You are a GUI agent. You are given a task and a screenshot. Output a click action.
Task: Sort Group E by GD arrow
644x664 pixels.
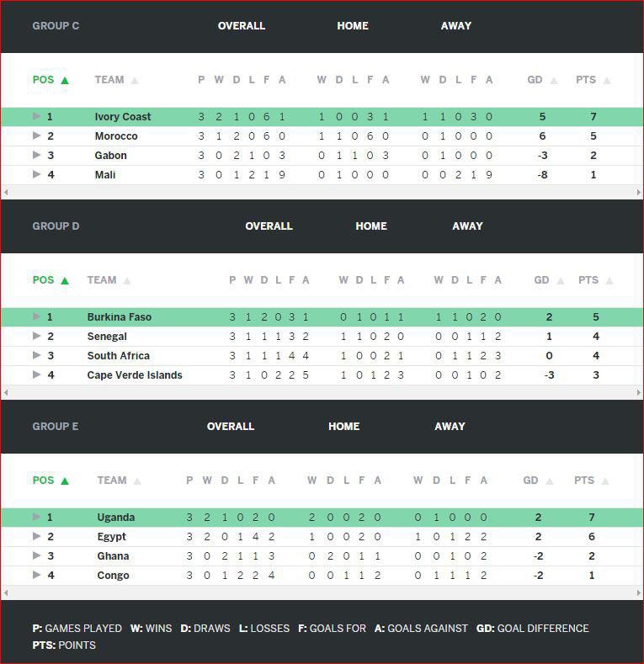(x=549, y=481)
